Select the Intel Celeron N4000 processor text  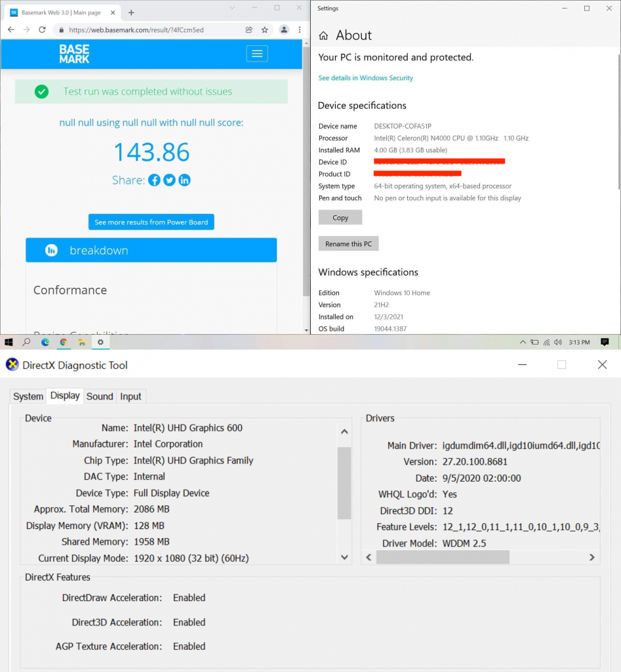(x=451, y=138)
